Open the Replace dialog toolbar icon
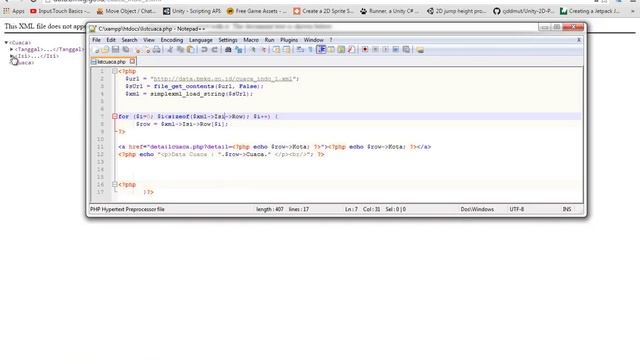The height and width of the screenshot is (360, 640). pyautogui.click(x=238, y=50)
